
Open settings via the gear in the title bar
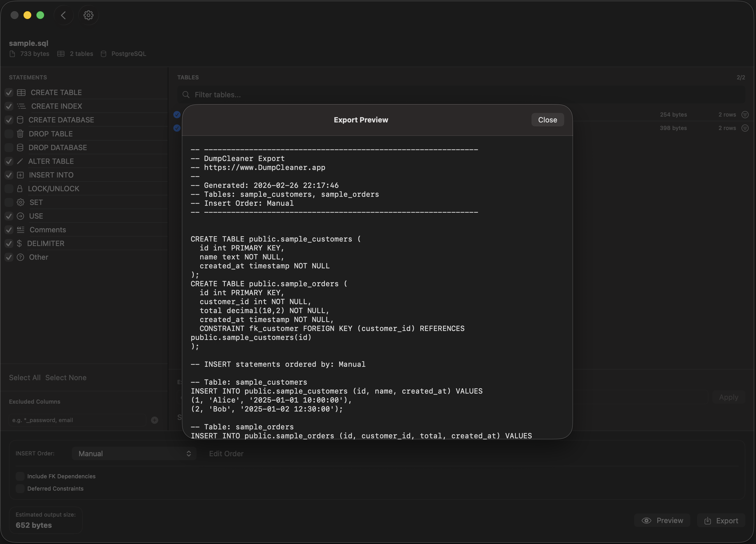pyautogui.click(x=88, y=15)
